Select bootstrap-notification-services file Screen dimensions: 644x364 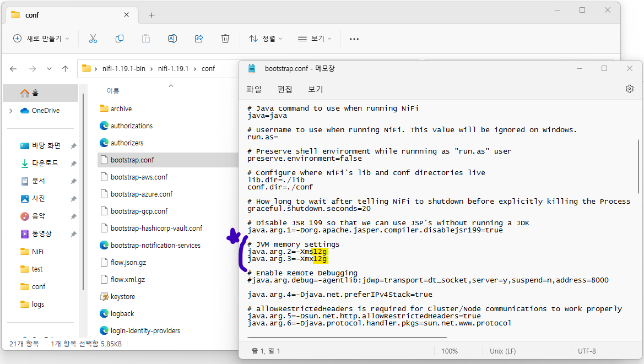(x=156, y=246)
